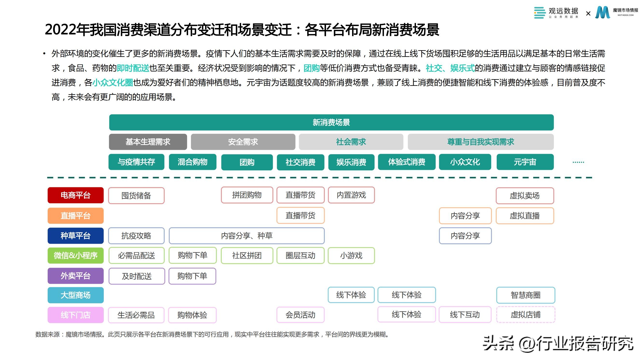The width and height of the screenshot is (644, 362).
Task: Select the blue 种草平台 label
Action: [75, 236]
